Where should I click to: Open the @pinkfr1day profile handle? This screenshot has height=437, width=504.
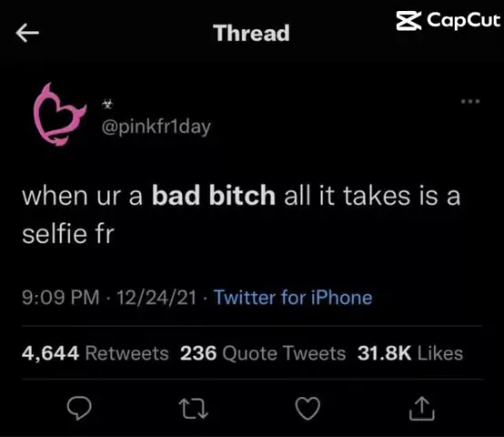pyautogui.click(x=156, y=127)
